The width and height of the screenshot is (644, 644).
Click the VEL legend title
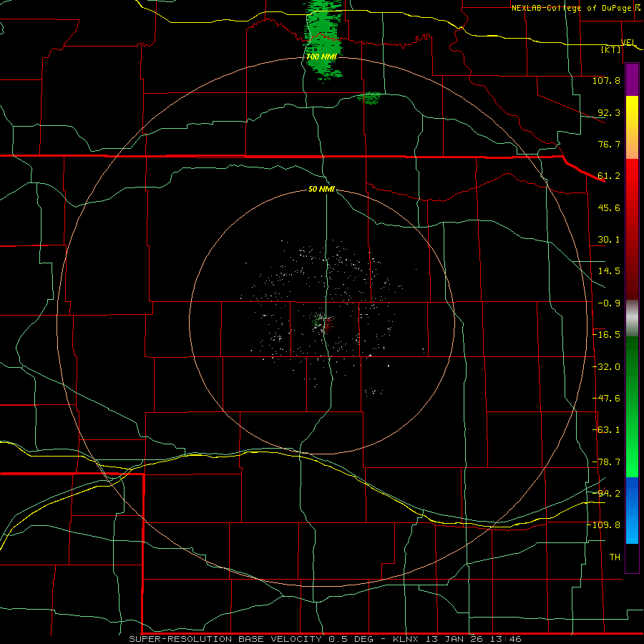coord(628,42)
